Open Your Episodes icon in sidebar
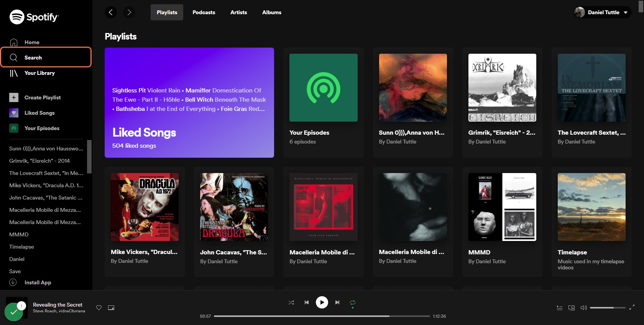The width and height of the screenshot is (644, 325). coord(14,128)
